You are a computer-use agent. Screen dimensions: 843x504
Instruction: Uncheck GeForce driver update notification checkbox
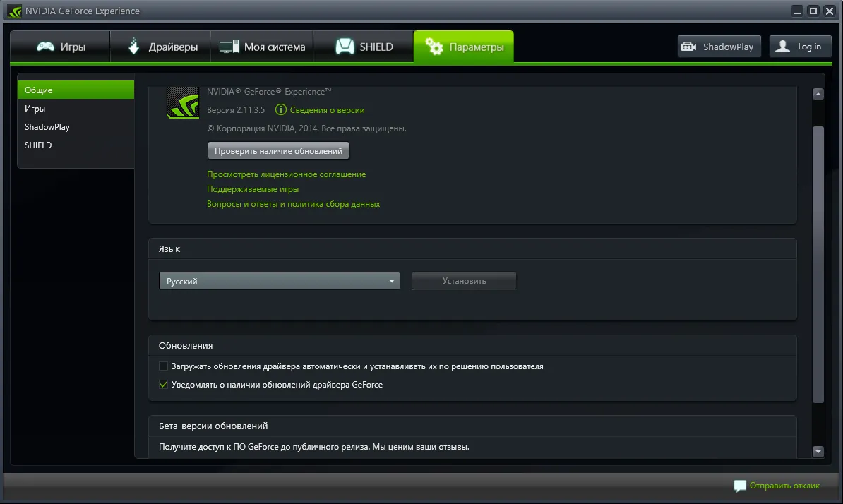[x=164, y=385]
